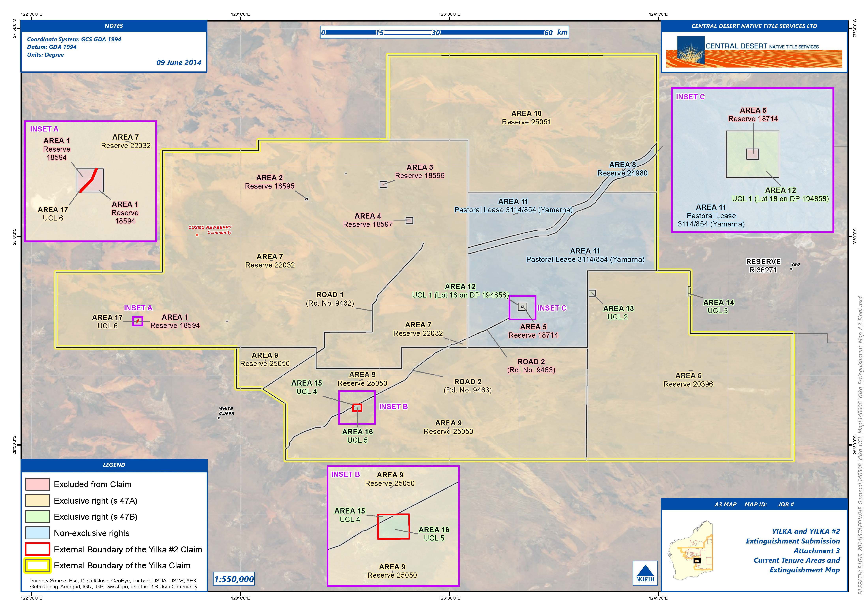868x612 pixels.
Task: Click the INSET C title in the inset panel
Action: (690, 97)
